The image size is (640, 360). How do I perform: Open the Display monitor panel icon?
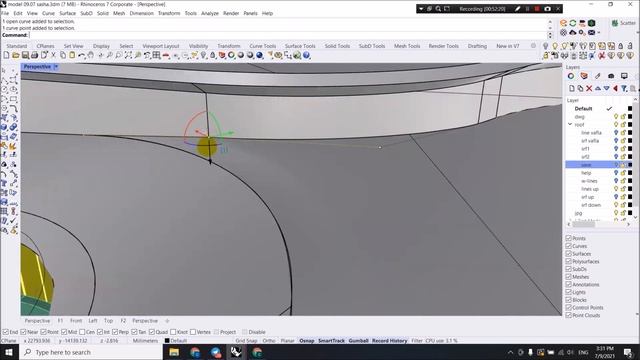[x=624, y=76]
